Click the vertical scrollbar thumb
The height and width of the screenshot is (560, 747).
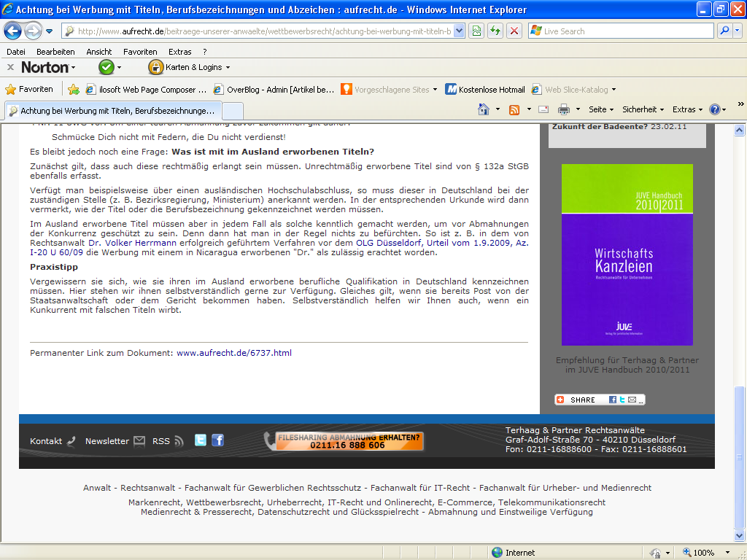click(740, 457)
